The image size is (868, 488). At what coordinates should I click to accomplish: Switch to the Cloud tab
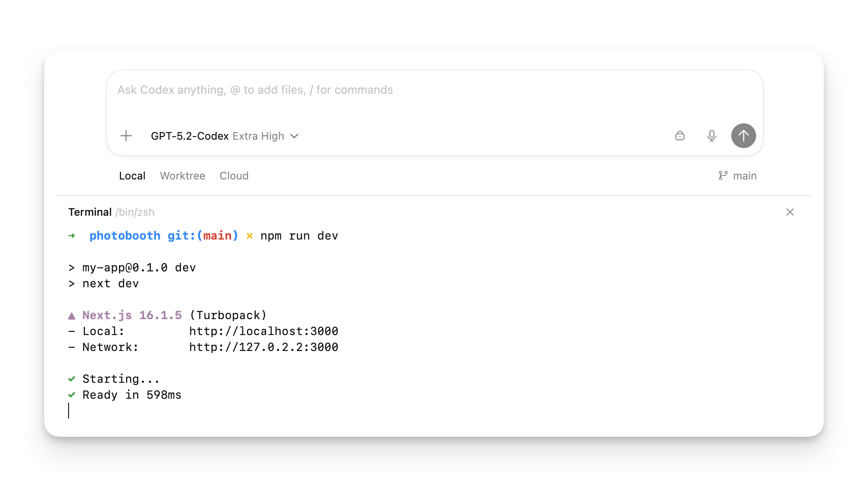pos(234,175)
